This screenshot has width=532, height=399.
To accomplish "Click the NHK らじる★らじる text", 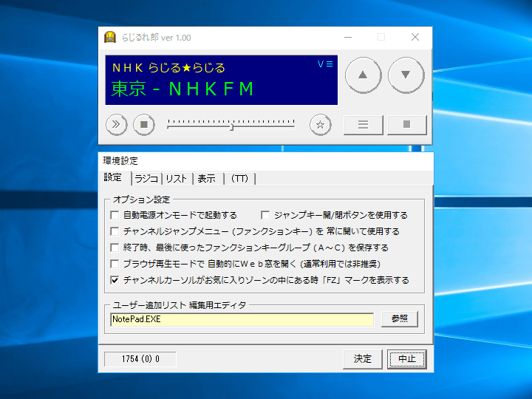I will [x=168, y=68].
